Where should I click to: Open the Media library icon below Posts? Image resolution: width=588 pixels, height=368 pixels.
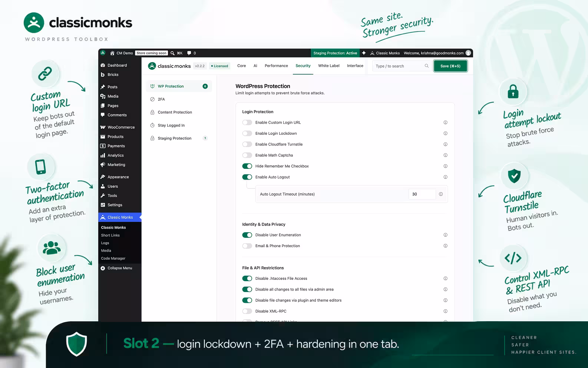[103, 96]
